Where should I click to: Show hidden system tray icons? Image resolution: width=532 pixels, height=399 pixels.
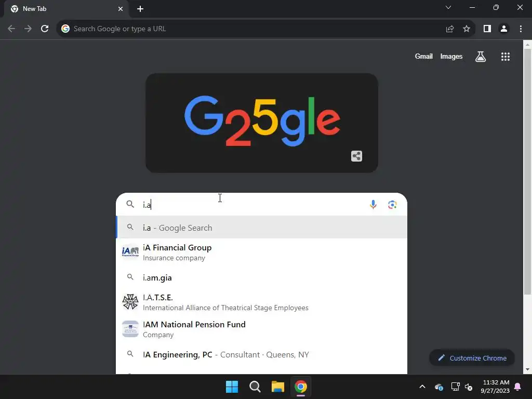[422, 387]
